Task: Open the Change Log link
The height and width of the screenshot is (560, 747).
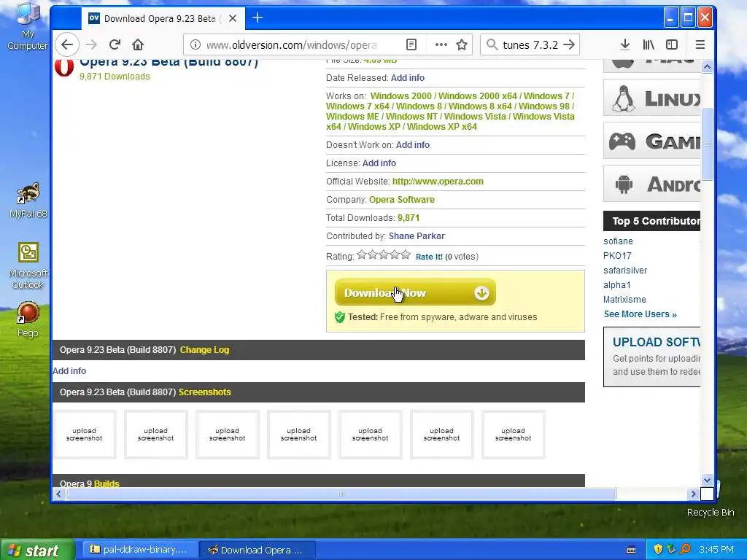Action: [x=204, y=350]
